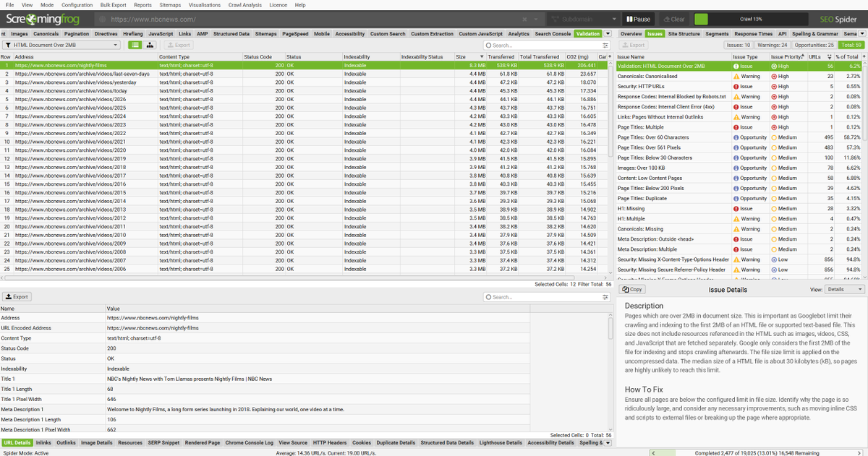This screenshot has width=868, height=456.
Task: Open the Visualisations menu
Action: (205, 5)
